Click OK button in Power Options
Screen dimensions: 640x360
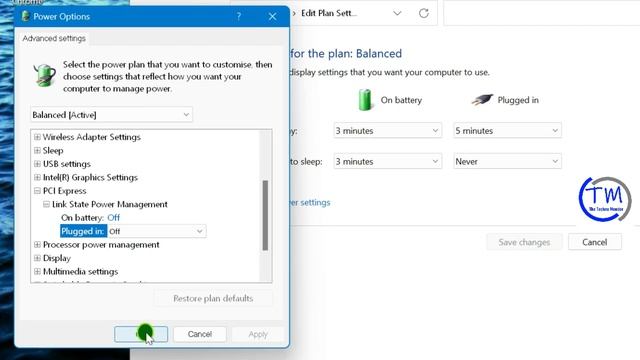coord(141,334)
